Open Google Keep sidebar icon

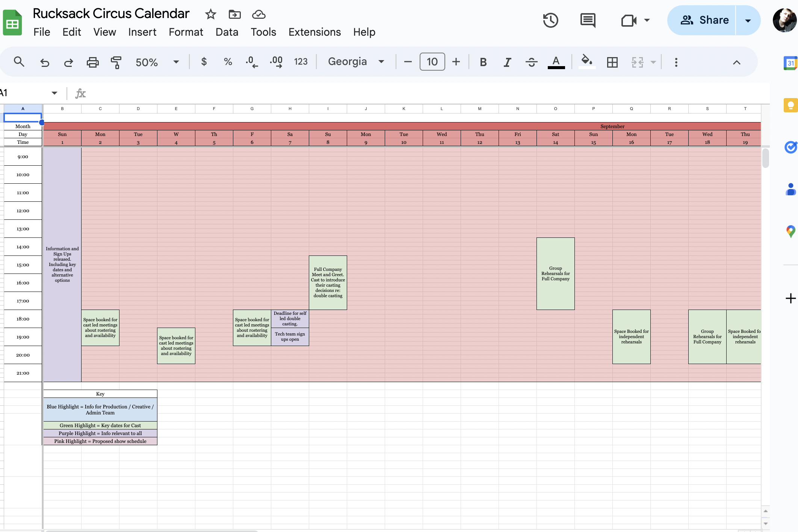[x=790, y=105]
